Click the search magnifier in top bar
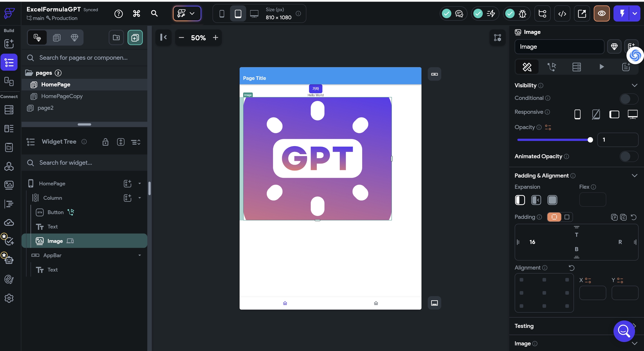 click(154, 13)
